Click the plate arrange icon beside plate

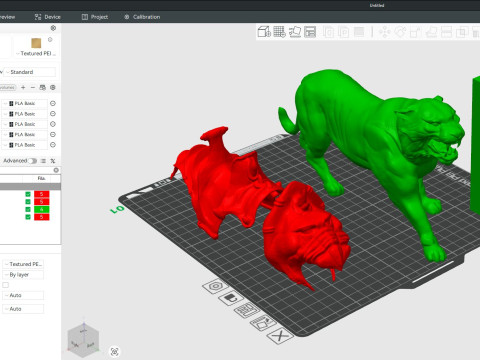pos(246,310)
